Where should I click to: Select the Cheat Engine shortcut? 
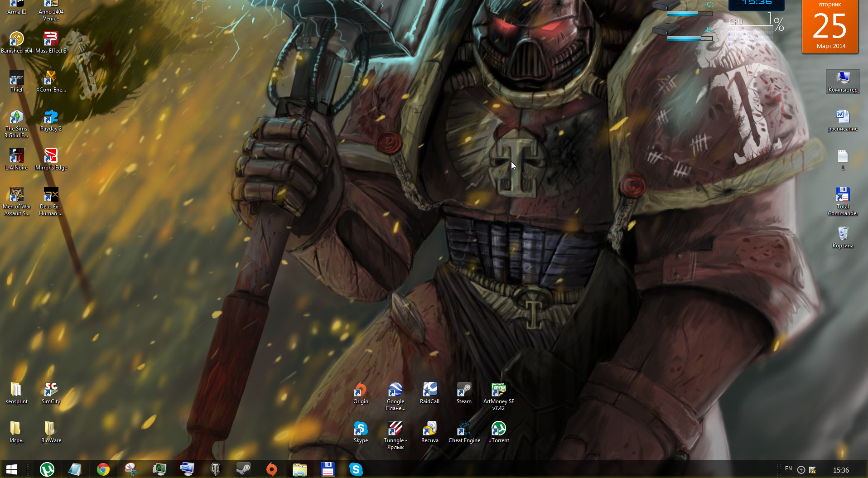(x=464, y=433)
